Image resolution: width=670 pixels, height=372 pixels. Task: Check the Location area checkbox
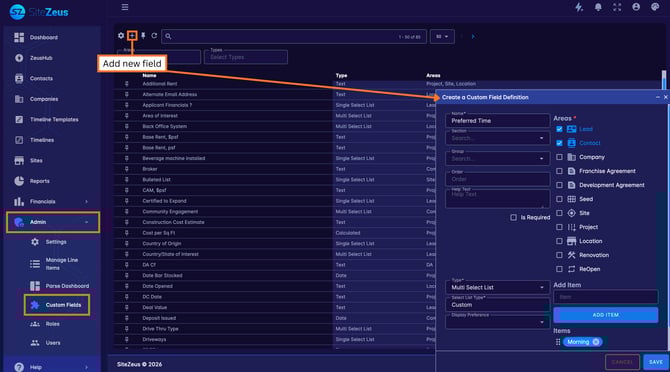tap(559, 241)
